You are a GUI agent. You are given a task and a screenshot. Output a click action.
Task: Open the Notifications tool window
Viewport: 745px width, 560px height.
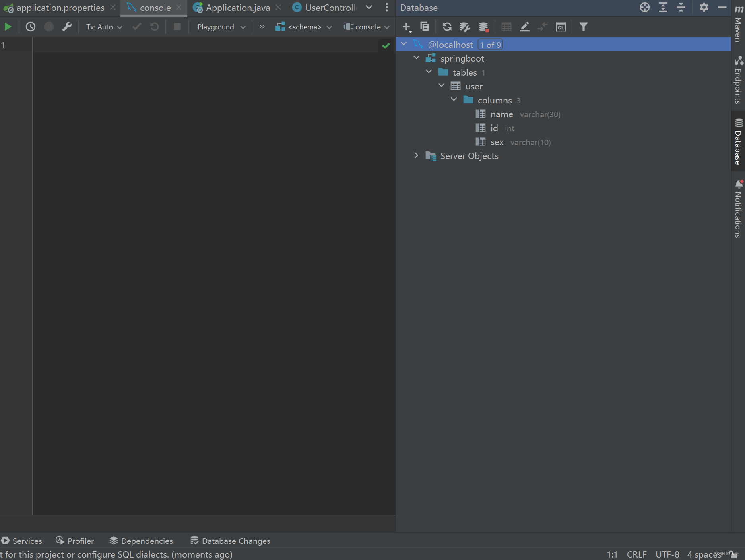(x=738, y=209)
